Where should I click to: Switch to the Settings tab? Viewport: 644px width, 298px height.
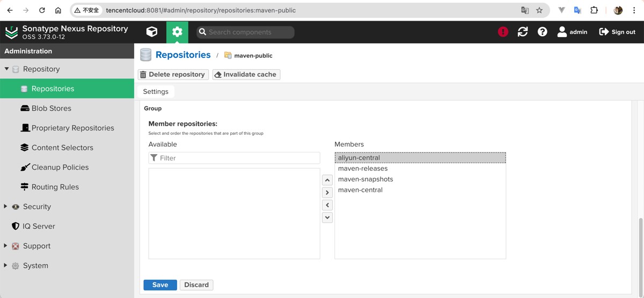click(x=156, y=92)
